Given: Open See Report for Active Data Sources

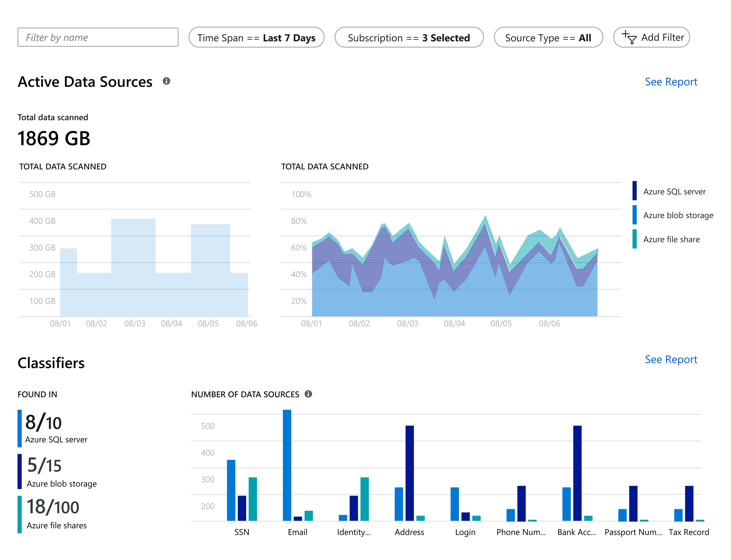Looking at the screenshot, I should [671, 82].
